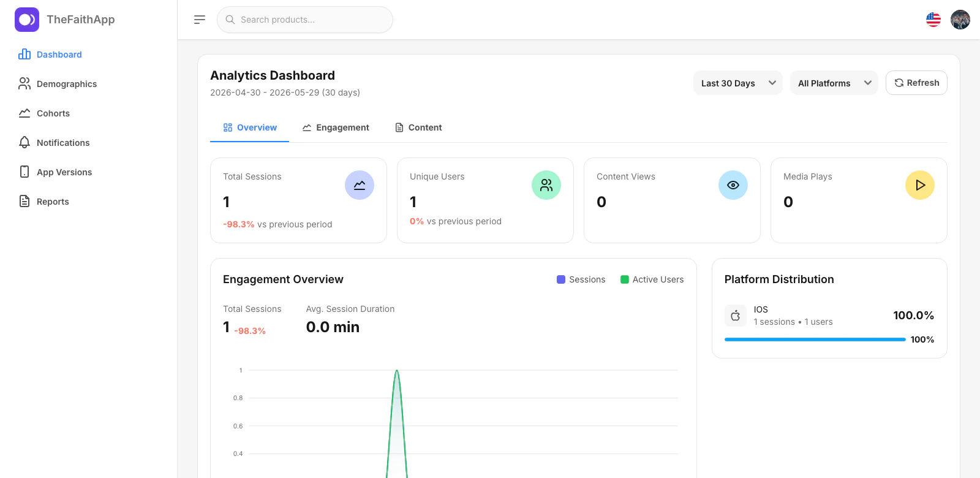Click the Platform Distribution heading
The width and height of the screenshot is (980, 478).
(779, 279)
